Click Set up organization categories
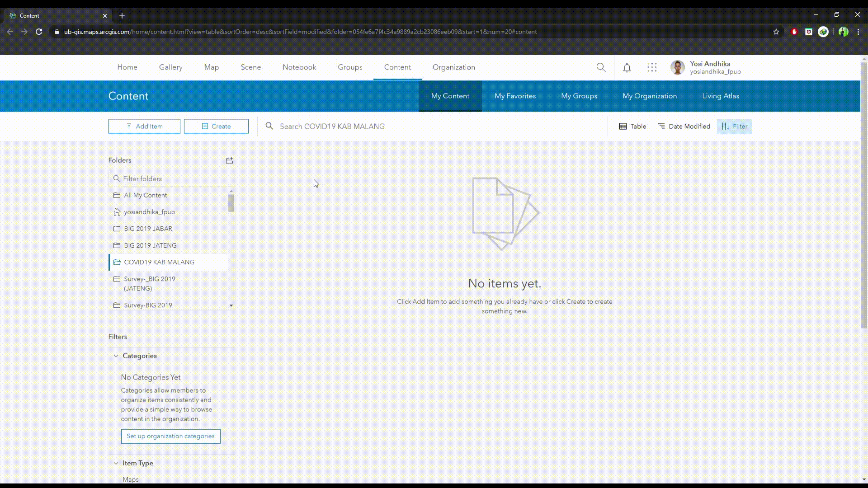Viewport: 868px width, 488px height. [170, 436]
